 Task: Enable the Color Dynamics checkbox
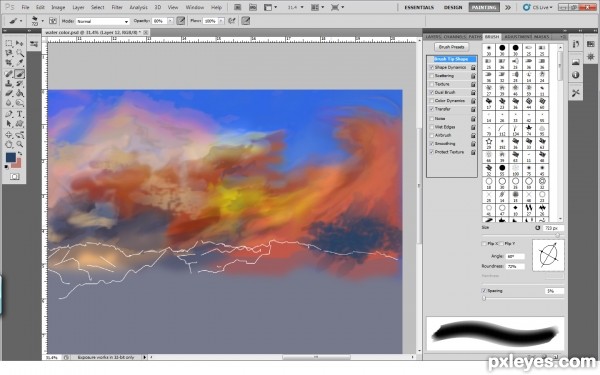pos(432,101)
